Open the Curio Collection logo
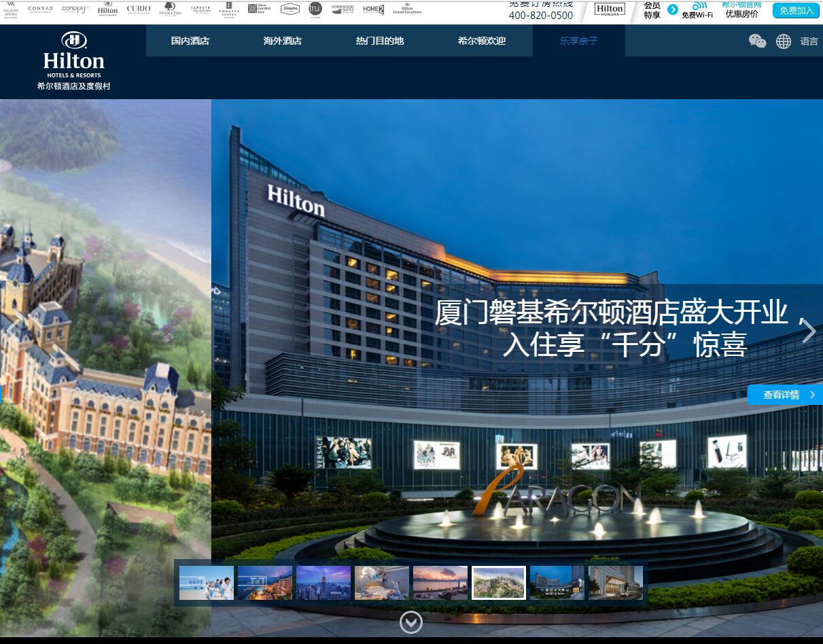Viewport: 823px width, 644px height. (139, 9)
